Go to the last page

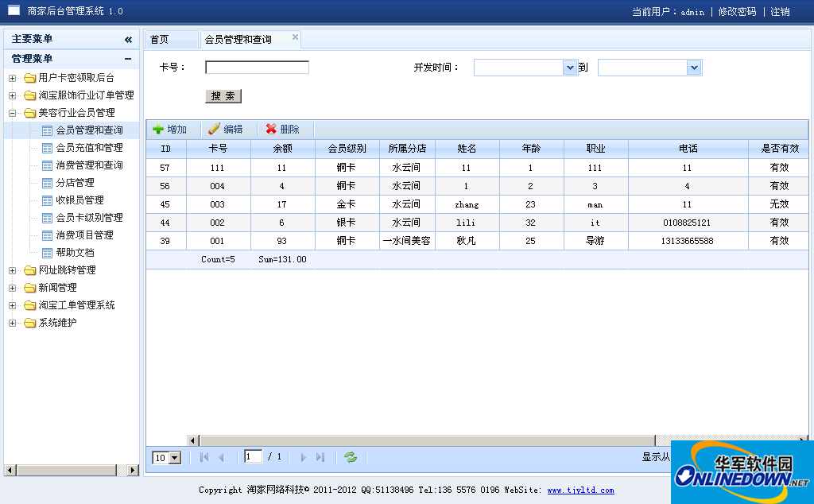[x=320, y=457]
